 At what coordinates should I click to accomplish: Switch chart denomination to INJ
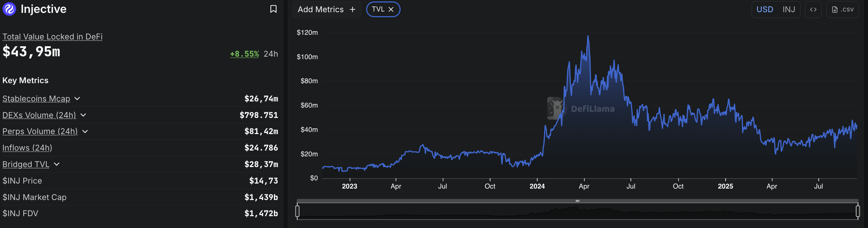(789, 9)
